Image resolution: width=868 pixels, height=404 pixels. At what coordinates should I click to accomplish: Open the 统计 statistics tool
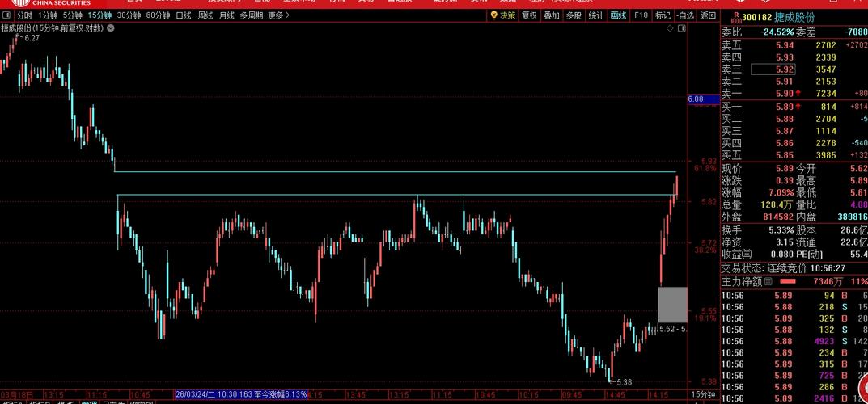[595, 15]
